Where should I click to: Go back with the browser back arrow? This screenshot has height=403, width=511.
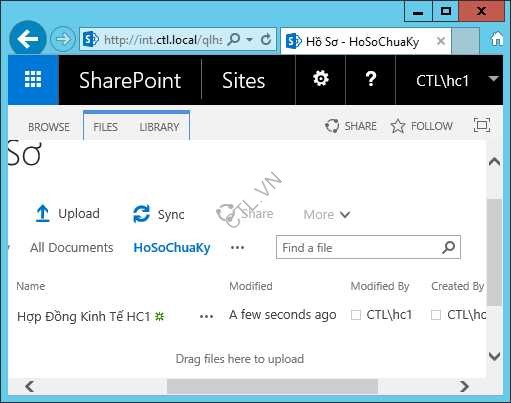point(28,39)
